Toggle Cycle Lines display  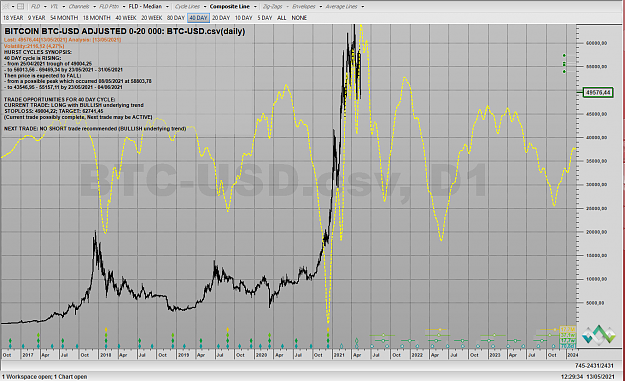187,6
